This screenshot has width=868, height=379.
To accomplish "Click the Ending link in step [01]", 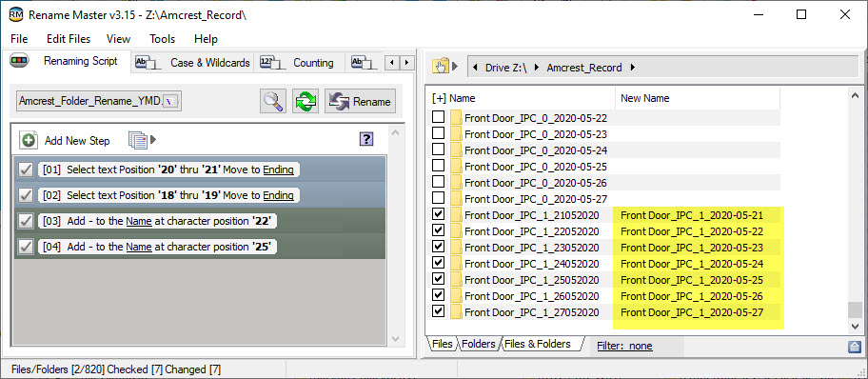I will pos(279,170).
